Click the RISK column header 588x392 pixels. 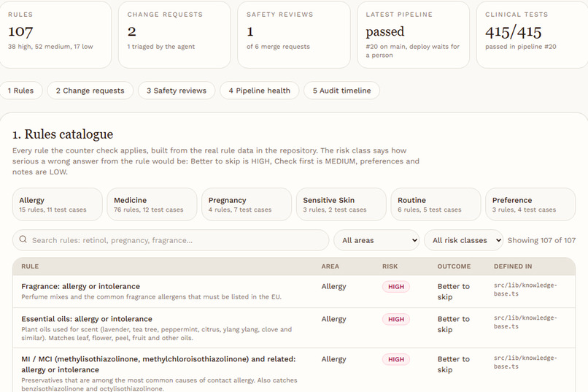(390, 266)
